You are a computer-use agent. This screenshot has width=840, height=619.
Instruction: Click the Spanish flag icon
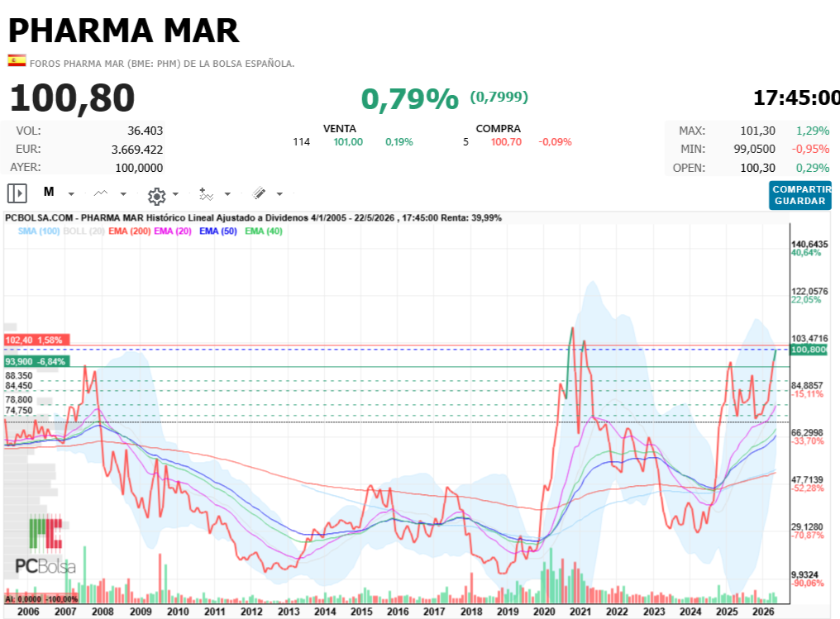point(17,60)
